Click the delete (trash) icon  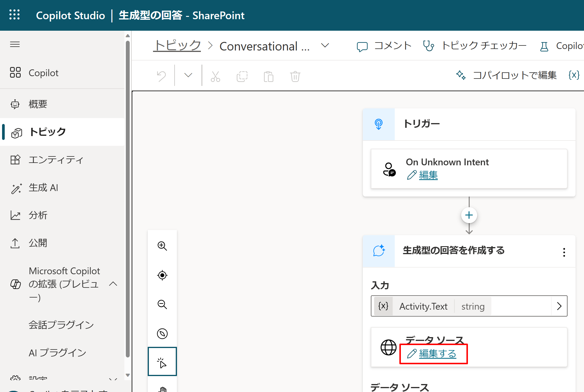tap(295, 76)
